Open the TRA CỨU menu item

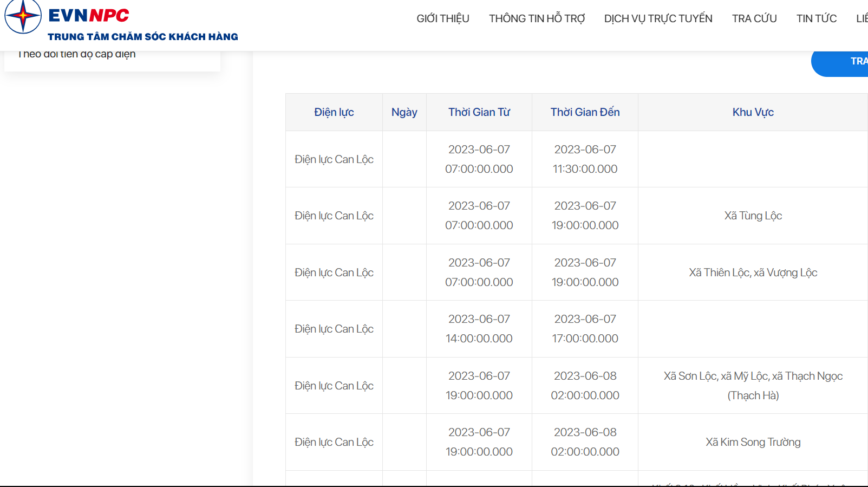point(754,18)
